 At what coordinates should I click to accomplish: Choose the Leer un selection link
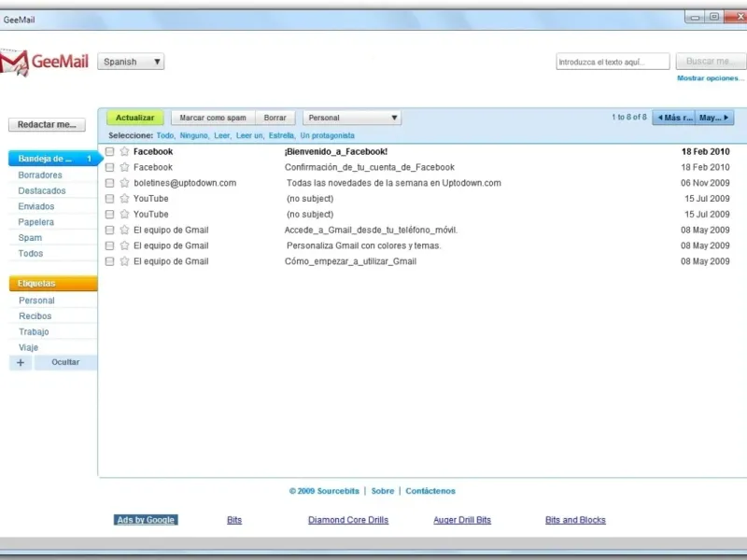pos(249,135)
